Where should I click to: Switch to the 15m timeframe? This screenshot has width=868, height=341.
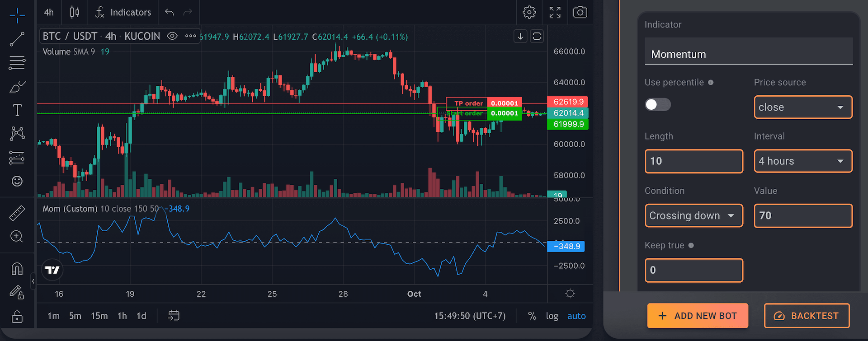click(x=99, y=316)
